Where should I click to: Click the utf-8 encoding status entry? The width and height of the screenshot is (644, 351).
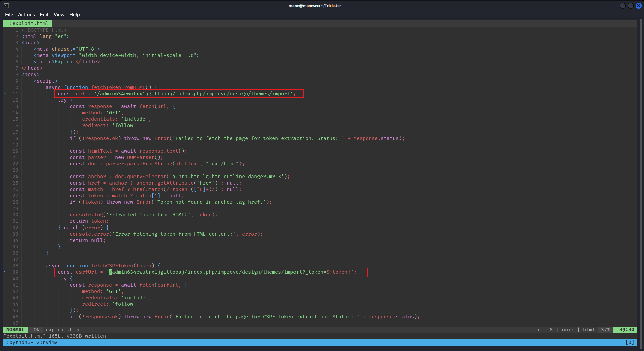pyautogui.click(x=545, y=330)
